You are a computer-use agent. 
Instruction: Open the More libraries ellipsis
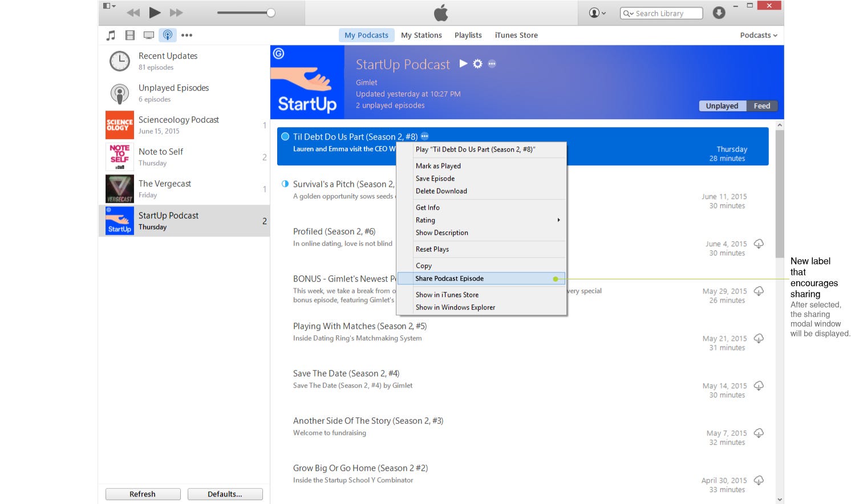[x=187, y=35]
